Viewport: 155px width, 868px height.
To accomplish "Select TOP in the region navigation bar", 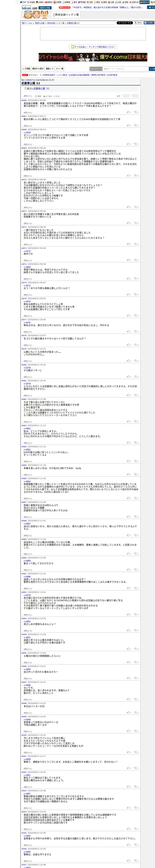I will pyautogui.click(x=23, y=2).
